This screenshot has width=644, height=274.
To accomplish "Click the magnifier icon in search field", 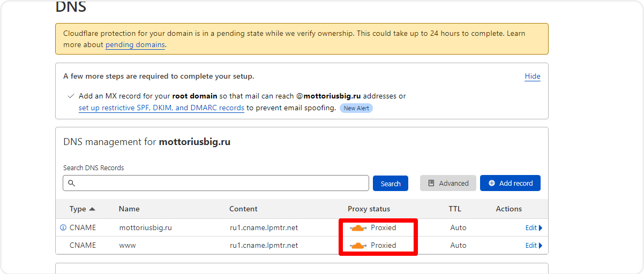I will [x=71, y=183].
